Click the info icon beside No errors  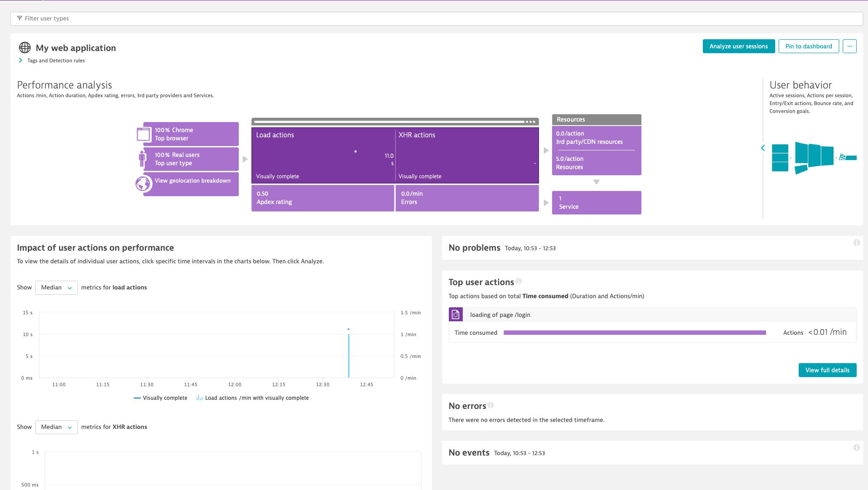(x=492, y=406)
